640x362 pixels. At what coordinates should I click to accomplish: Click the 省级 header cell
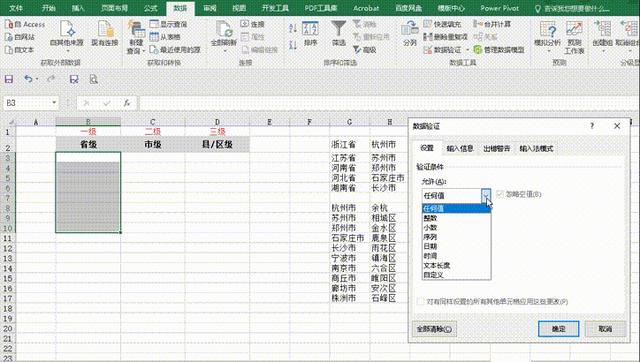click(88, 144)
